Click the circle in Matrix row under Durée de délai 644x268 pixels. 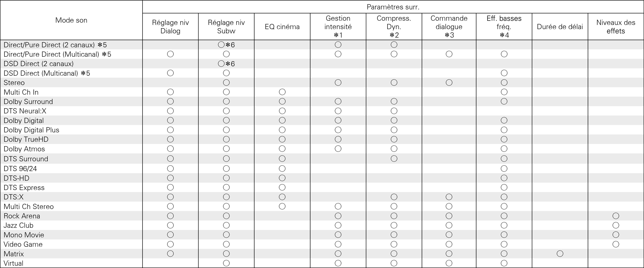coord(560,254)
